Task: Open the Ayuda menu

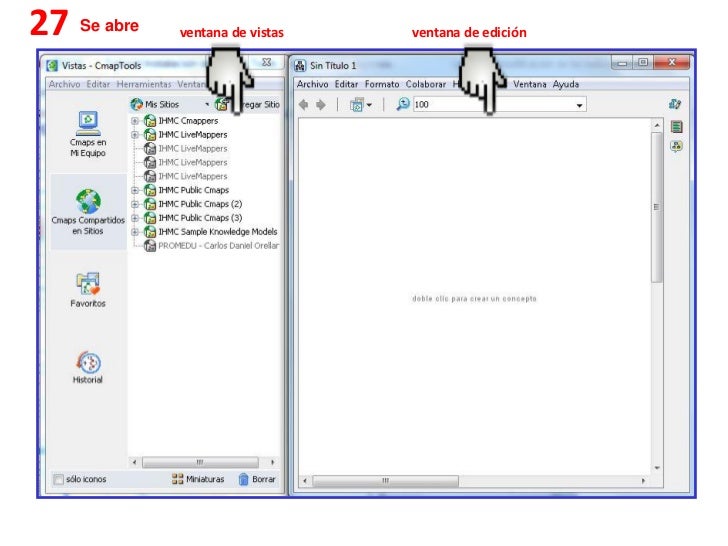Action: point(566,84)
